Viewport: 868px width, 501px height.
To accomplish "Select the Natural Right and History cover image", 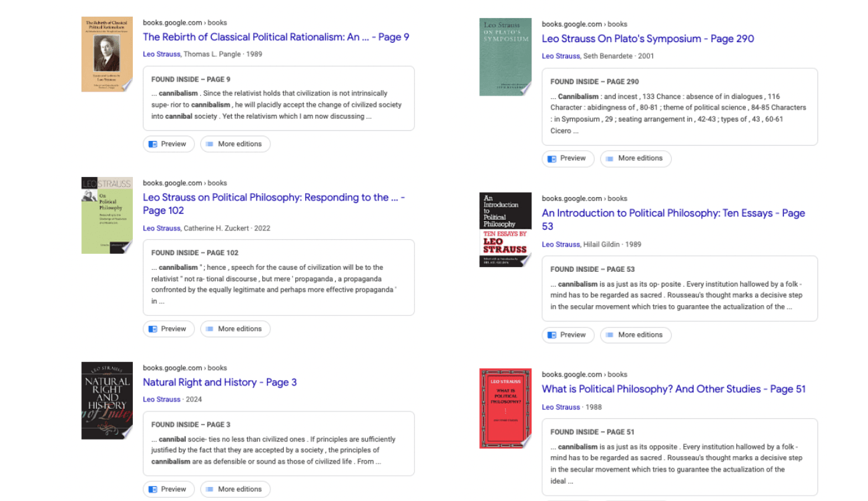I will tap(107, 401).
